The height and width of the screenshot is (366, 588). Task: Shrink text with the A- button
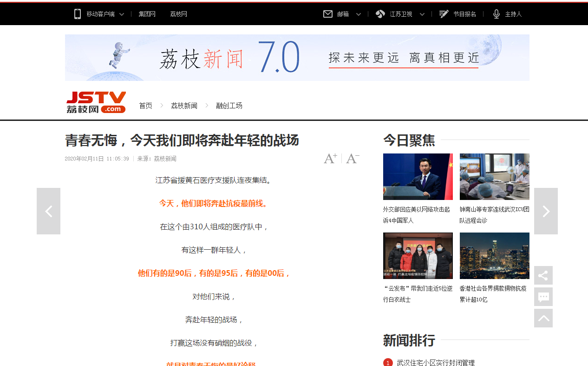(x=352, y=159)
